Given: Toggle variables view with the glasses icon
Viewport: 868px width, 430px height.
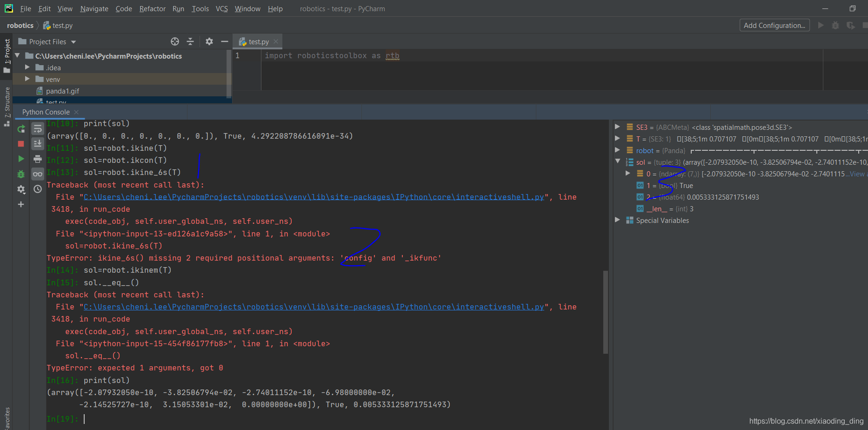Looking at the screenshot, I should tap(38, 174).
